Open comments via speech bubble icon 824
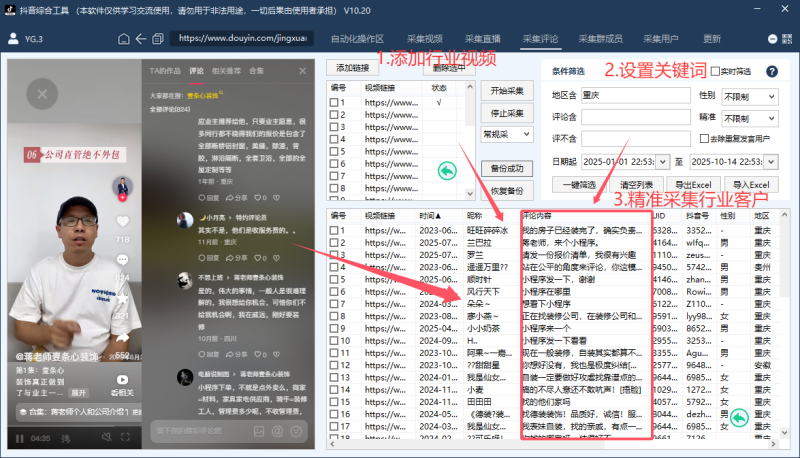The image size is (800, 458). click(122, 260)
